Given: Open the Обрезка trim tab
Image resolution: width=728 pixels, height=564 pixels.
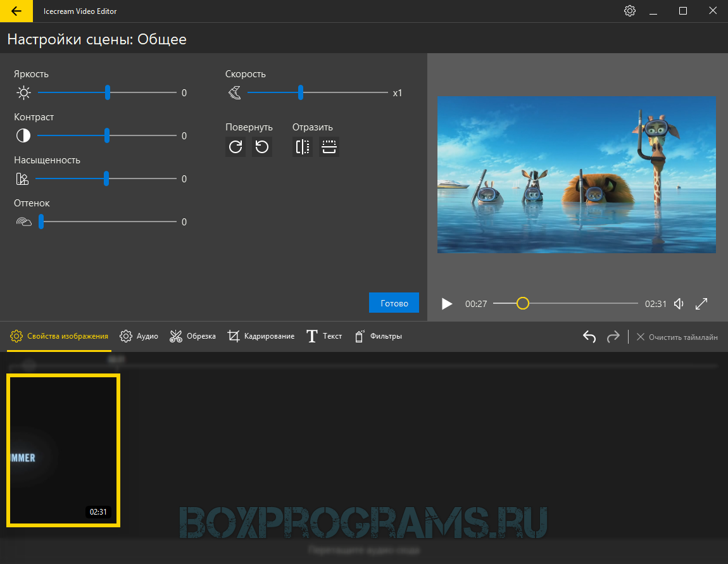Looking at the screenshot, I should (x=192, y=336).
